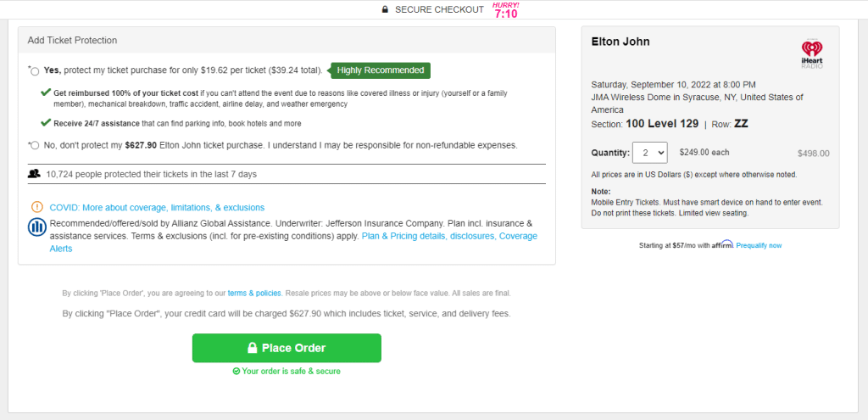Select Yes, protect my ticket purchase

click(x=35, y=71)
